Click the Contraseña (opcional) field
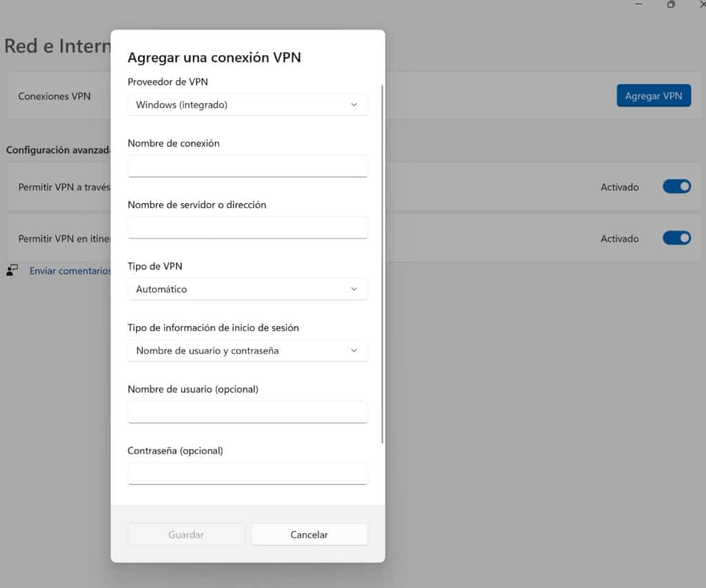The height and width of the screenshot is (588, 706). tap(248, 473)
